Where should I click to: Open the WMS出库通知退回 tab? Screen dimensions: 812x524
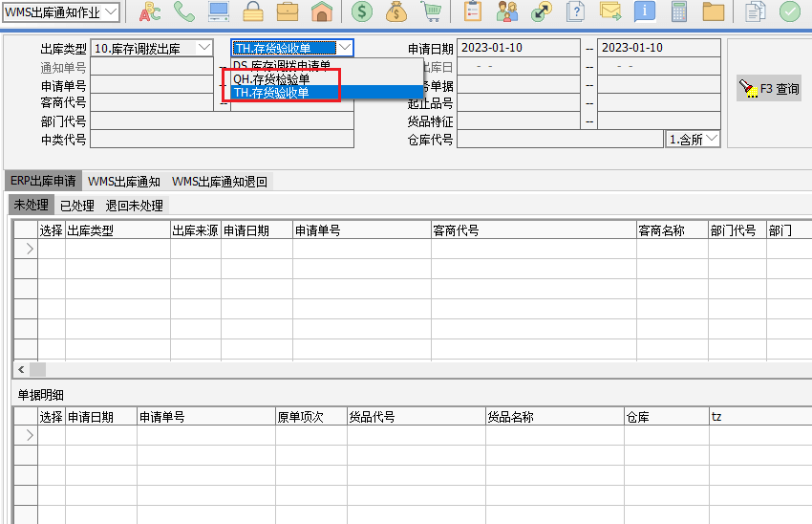pos(220,181)
